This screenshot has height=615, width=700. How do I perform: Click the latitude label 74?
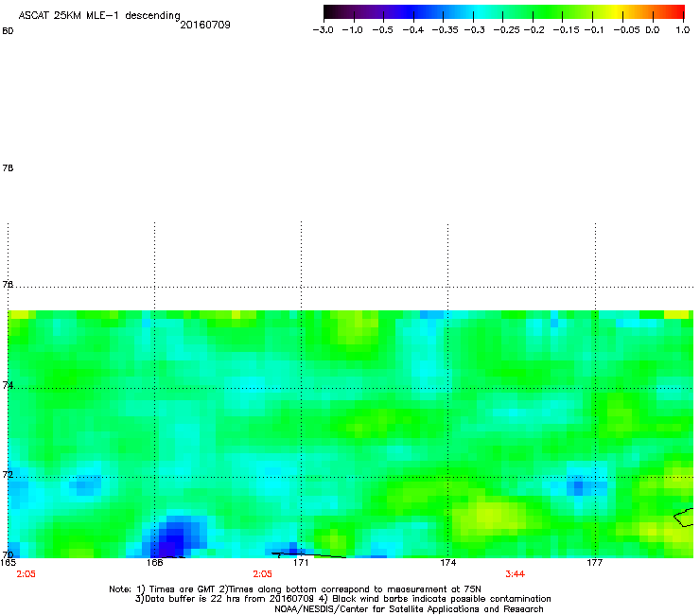click(x=8, y=385)
